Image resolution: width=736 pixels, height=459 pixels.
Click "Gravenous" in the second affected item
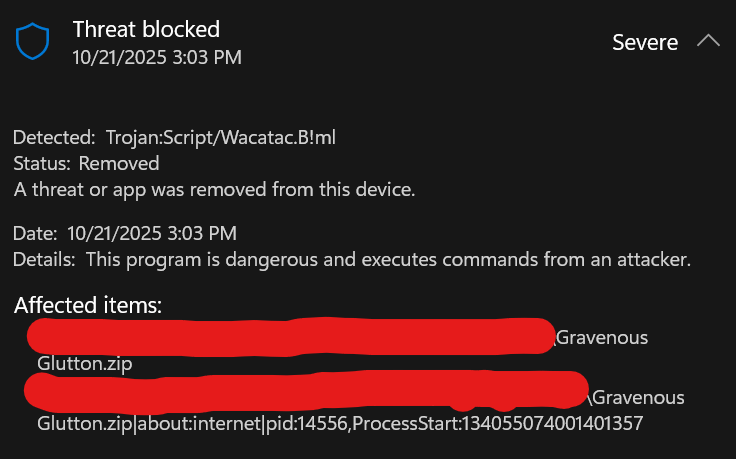coord(639,398)
